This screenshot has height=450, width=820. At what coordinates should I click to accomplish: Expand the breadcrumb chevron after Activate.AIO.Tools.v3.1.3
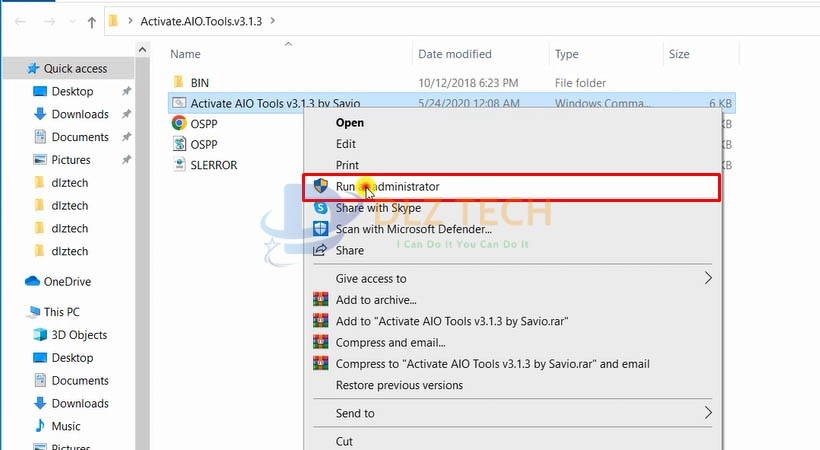273,21
